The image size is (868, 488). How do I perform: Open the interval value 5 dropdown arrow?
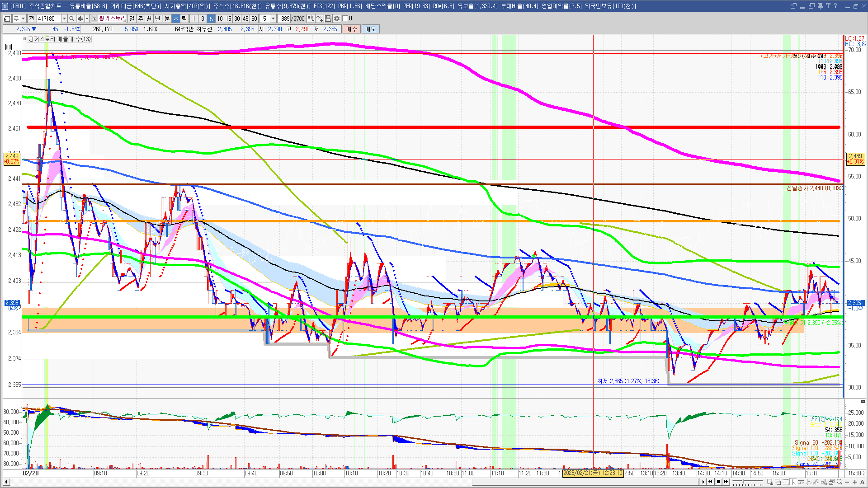click(273, 19)
